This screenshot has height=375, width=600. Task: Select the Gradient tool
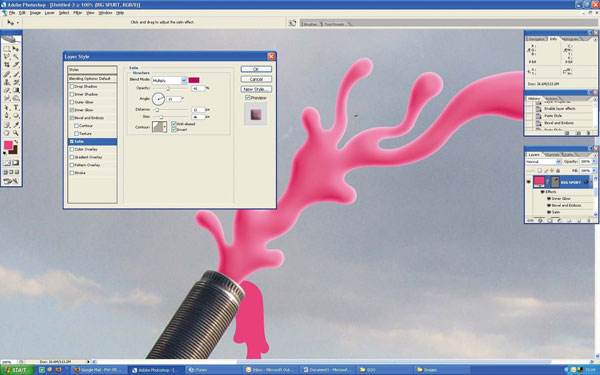[16, 90]
